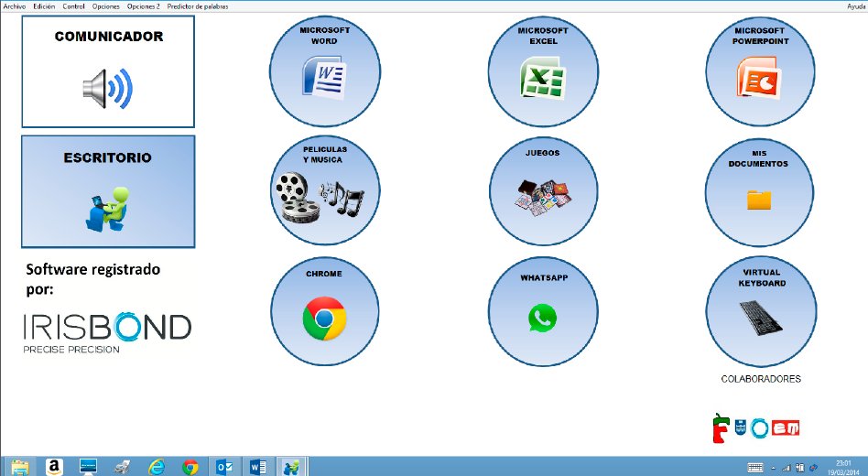Open the Edición menu

[44, 6]
